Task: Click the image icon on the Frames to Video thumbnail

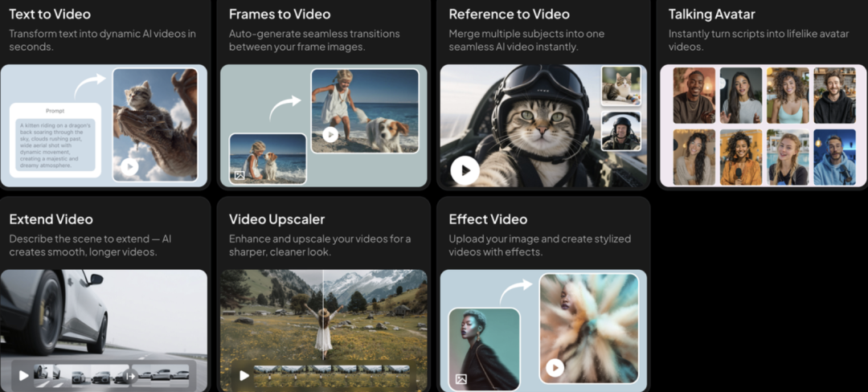Action: tap(239, 174)
